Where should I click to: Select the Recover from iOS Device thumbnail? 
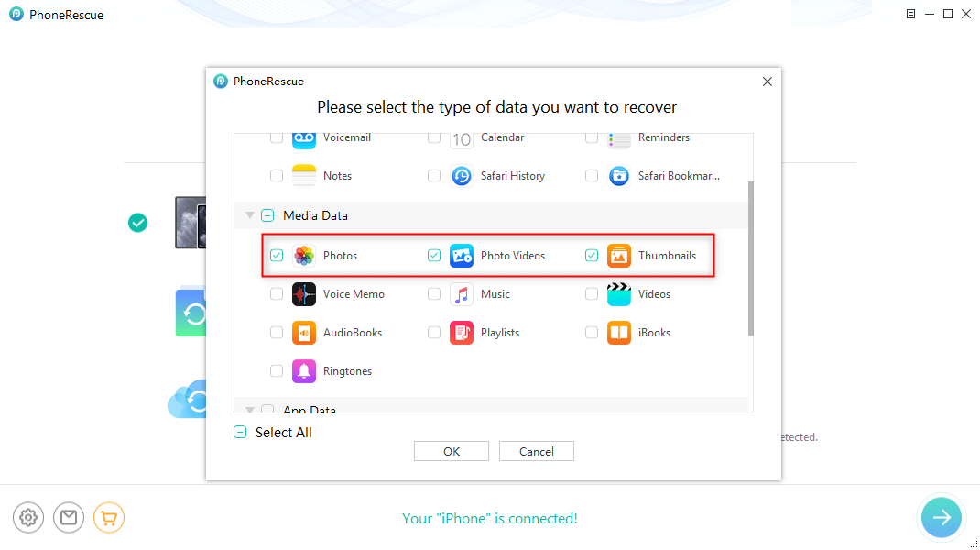coord(191,222)
